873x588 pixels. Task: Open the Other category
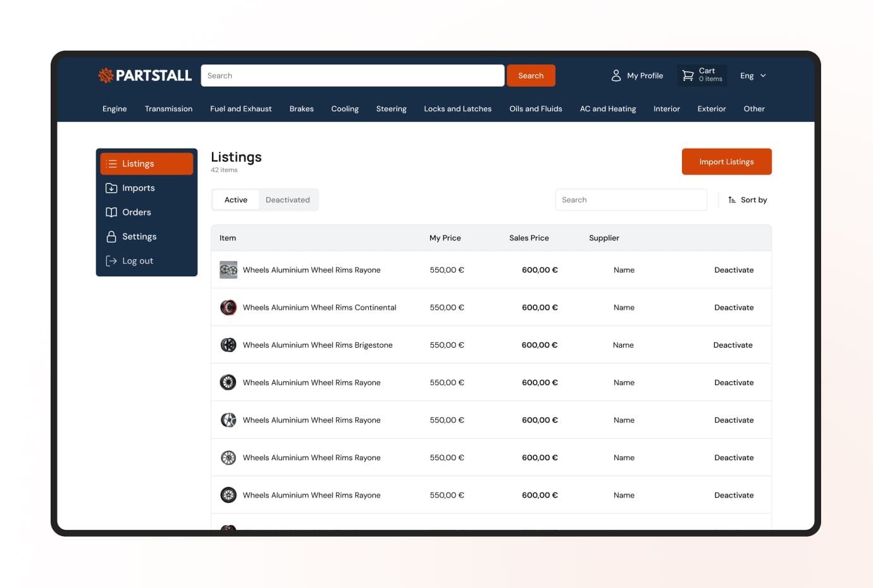(x=754, y=109)
